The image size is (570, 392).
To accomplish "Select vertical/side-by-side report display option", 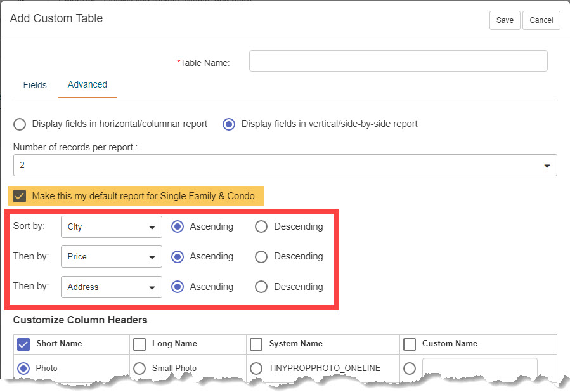I will click(229, 124).
